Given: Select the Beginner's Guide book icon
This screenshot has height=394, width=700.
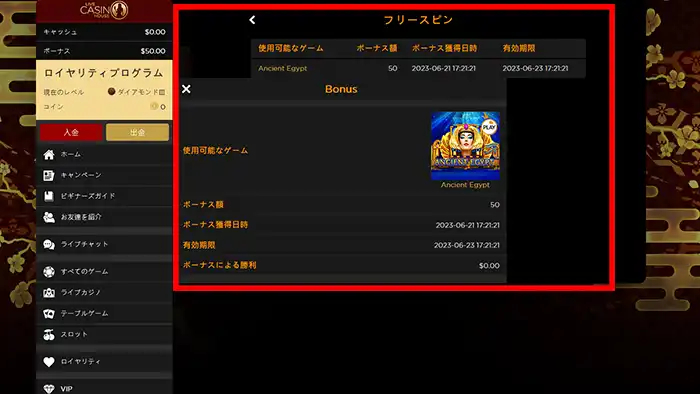Looking at the screenshot, I should pos(49,196).
